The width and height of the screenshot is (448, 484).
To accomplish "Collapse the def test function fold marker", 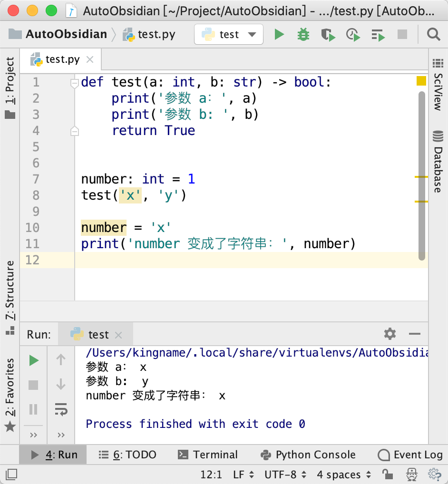I will (x=74, y=83).
